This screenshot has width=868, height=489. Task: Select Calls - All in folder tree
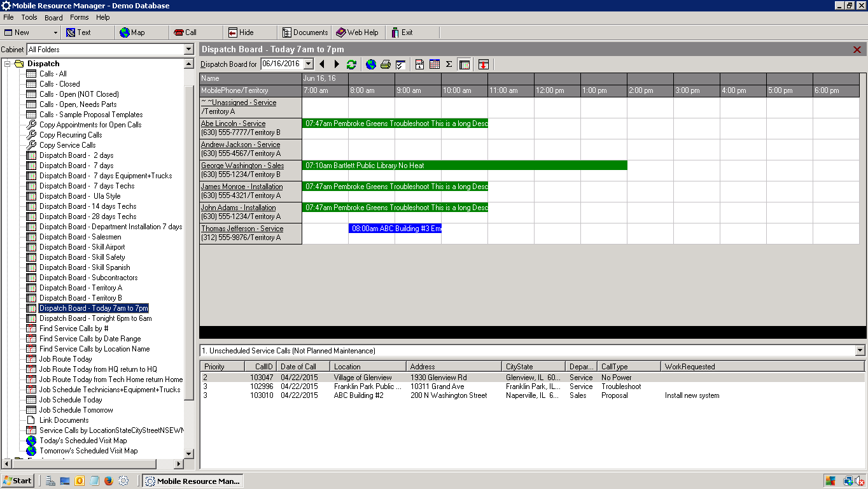(x=53, y=74)
